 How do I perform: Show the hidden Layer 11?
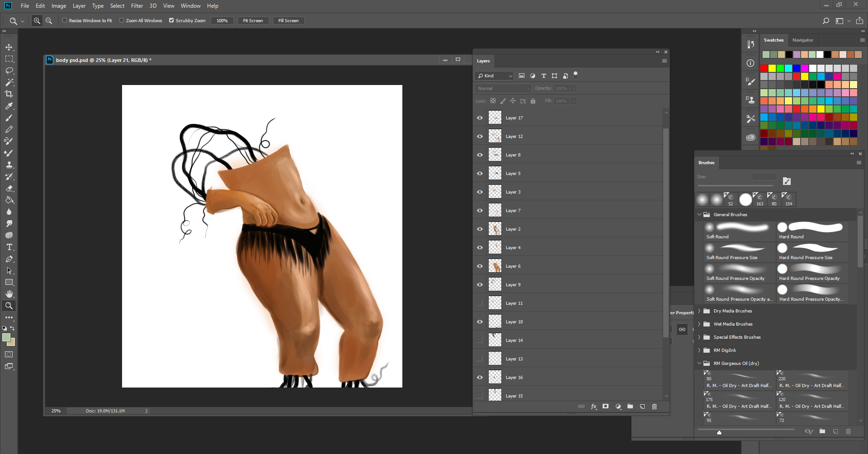click(x=479, y=303)
